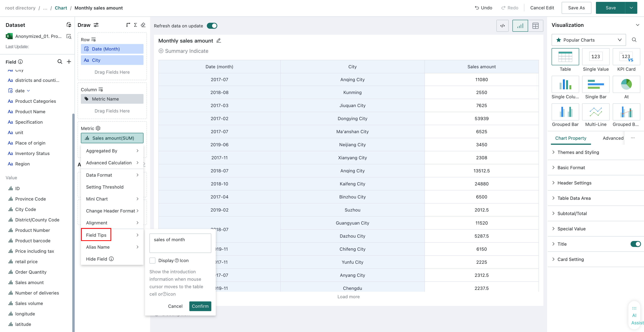Open the Popular Charts dropdown
Image resolution: width=644 pixels, height=332 pixels.
(x=588, y=40)
